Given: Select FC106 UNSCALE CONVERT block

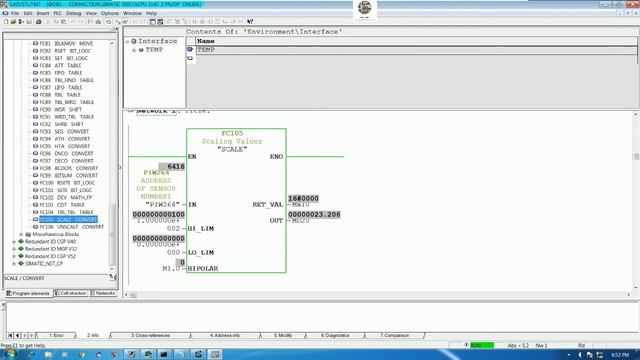Looking at the screenshot, I should coord(71,227).
